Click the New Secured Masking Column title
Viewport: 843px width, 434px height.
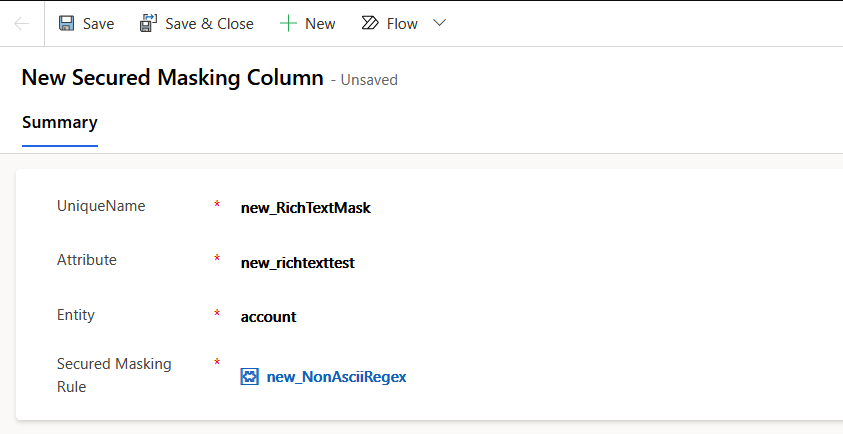point(172,78)
